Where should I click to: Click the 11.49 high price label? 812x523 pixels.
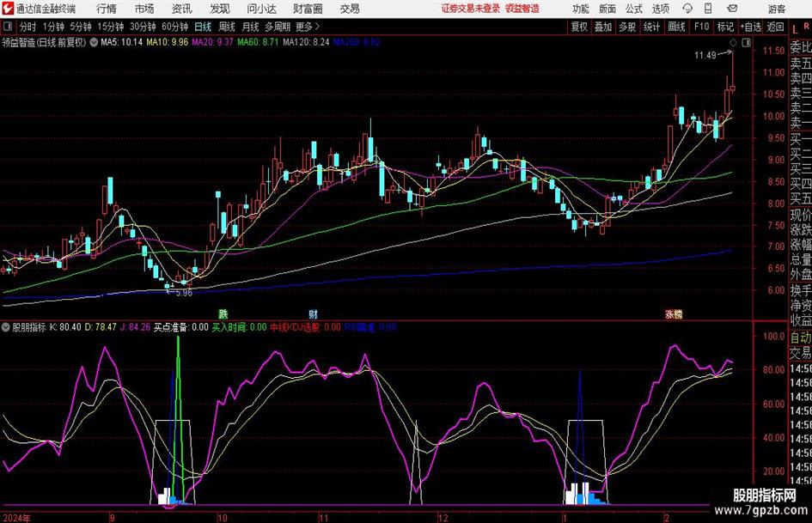[705, 56]
